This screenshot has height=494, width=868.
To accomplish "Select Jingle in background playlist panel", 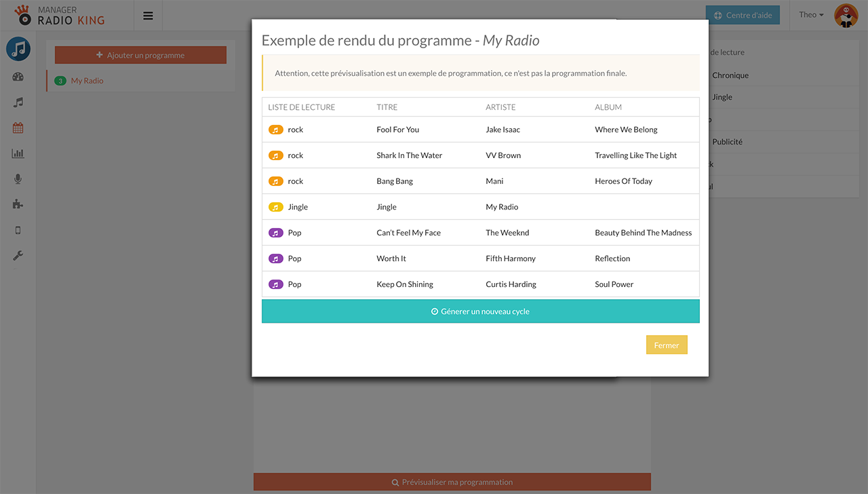I will point(722,97).
